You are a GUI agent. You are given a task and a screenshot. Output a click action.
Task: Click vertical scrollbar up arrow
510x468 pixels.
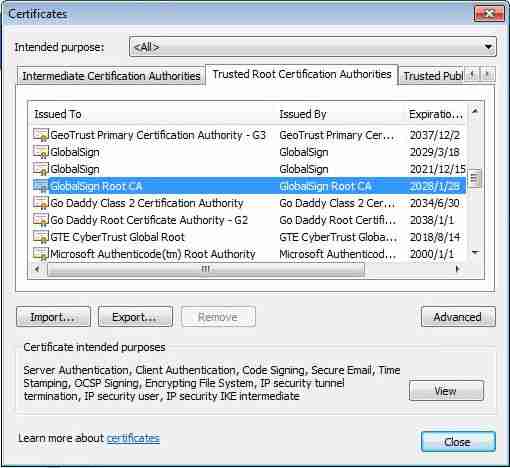point(475,111)
